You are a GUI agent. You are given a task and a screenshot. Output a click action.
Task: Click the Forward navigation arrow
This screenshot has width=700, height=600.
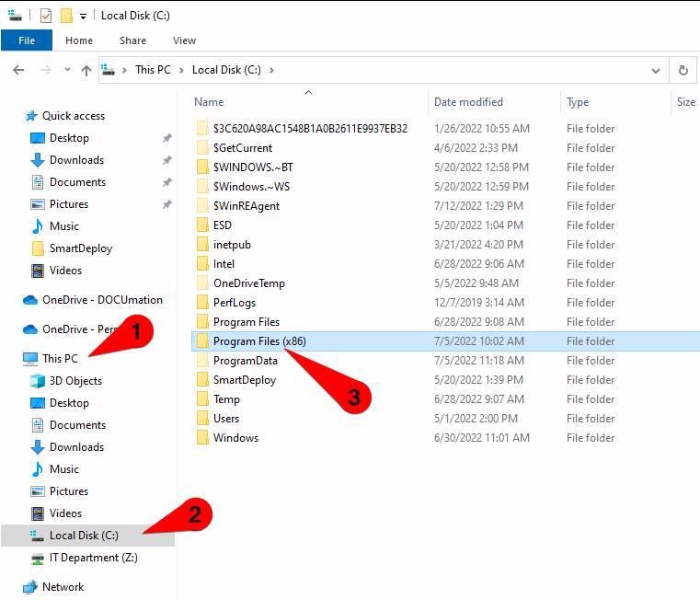[x=46, y=70]
